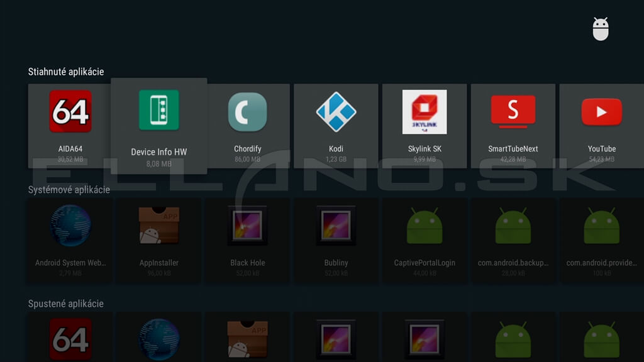Screen dimensions: 644x362
Task: Click Android robot icon at top right
Action: (x=601, y=29)
